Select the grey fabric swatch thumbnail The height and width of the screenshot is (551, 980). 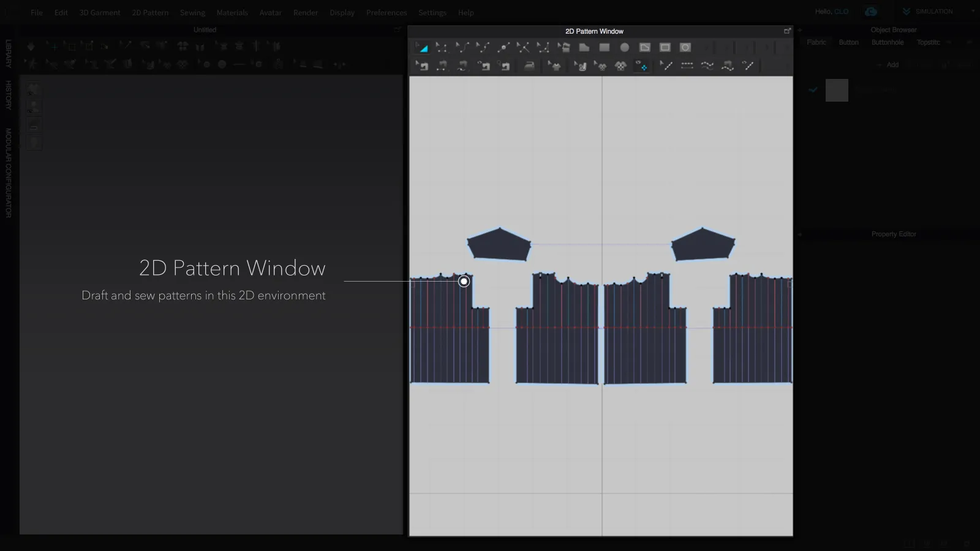click(x=837, y=90)
